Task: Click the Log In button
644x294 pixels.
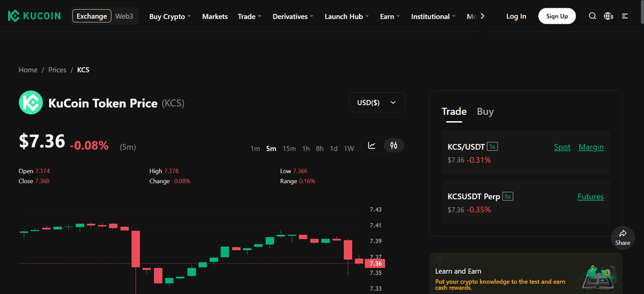Action: [x=516, y=16]
